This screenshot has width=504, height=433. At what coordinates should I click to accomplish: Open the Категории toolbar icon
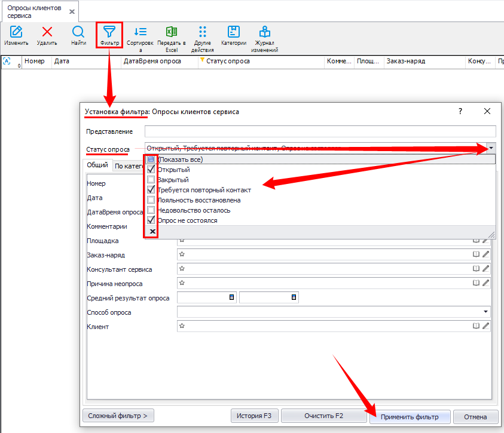point(234,32)
